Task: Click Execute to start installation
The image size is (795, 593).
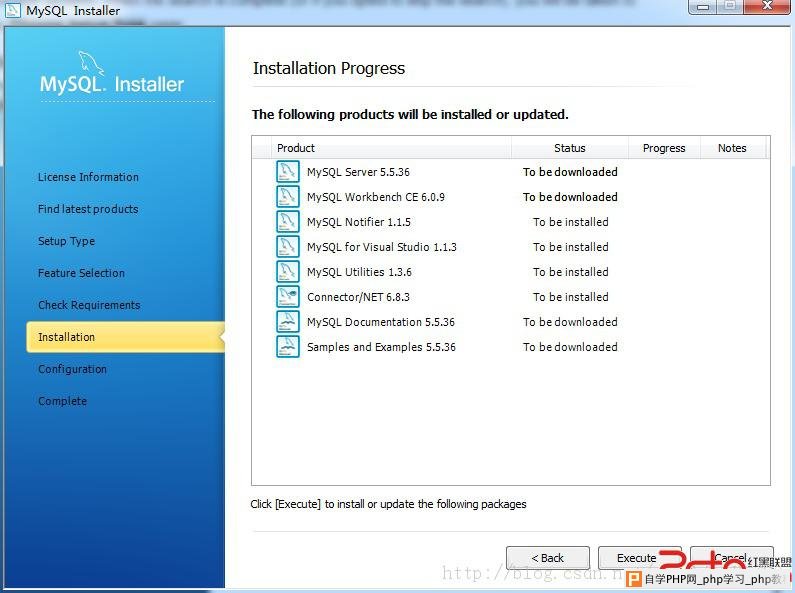Action: coord(639,558)
